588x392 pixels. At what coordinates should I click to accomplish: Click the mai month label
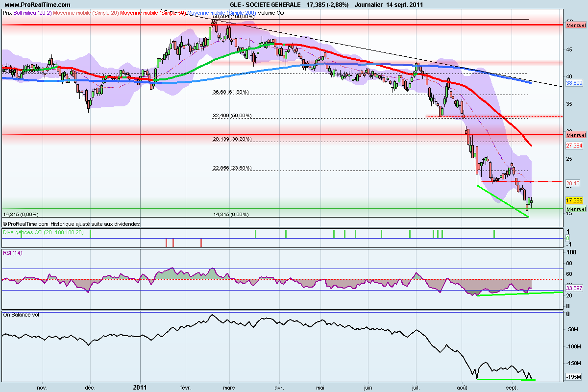320,387
